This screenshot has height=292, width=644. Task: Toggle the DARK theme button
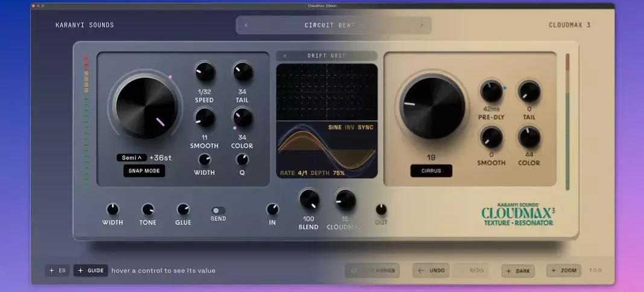pos(518,271)
